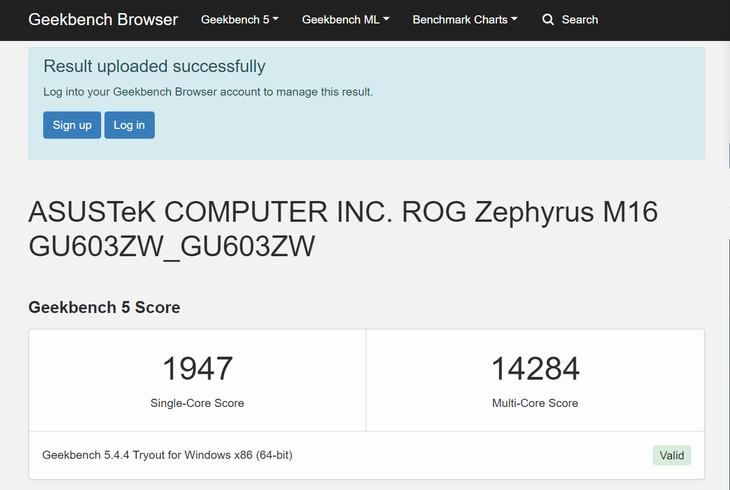This screenshot has height=490, width=730.
Task: Open the Geekbench Browser home link
Action: pos(103,20)
